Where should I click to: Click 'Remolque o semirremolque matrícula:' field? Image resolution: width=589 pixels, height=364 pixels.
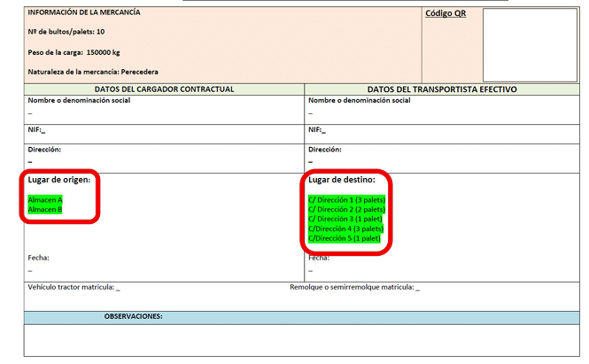pyautogui.click(x=354, y=287)
